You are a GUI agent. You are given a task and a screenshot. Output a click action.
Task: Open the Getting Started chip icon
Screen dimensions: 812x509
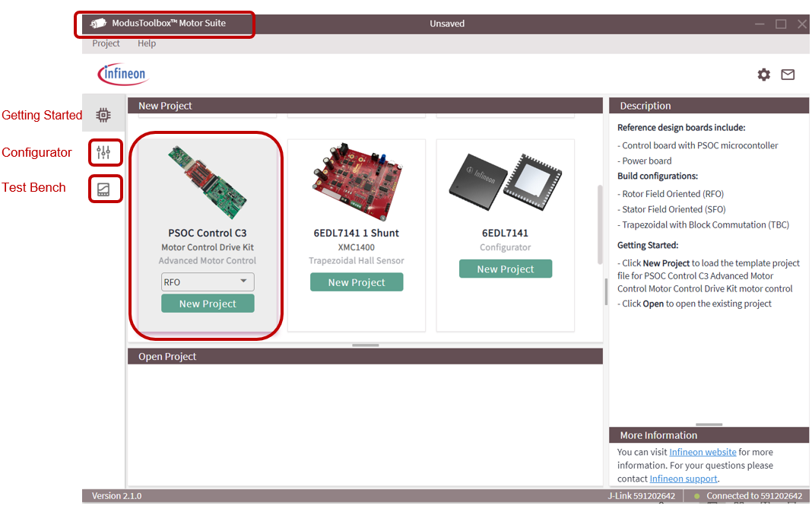click(103, 115)
